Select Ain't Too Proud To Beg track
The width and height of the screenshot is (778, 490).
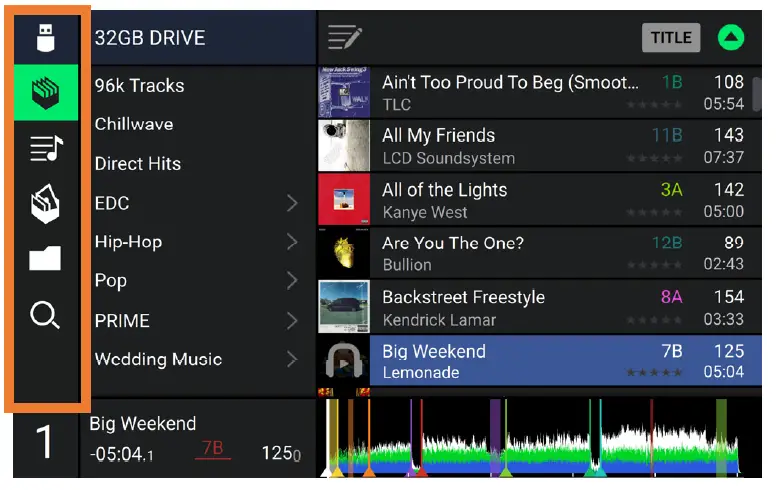tap(540, 92)
